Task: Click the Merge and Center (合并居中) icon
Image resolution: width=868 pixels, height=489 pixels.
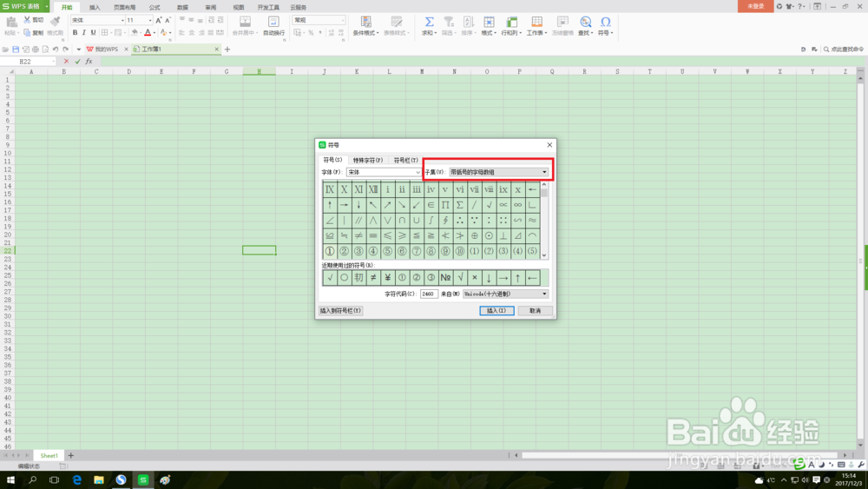Action: click(245, 23)
